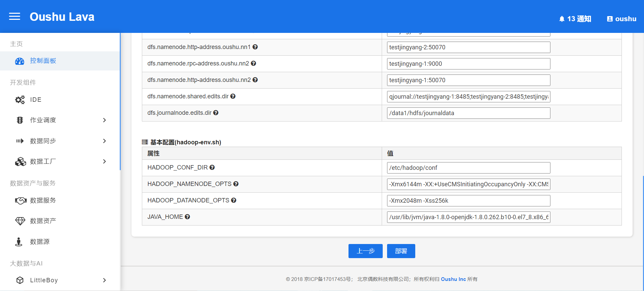Click the notification bell icon
The height and width of the screenshot is (291, 644).
(562, 19)
